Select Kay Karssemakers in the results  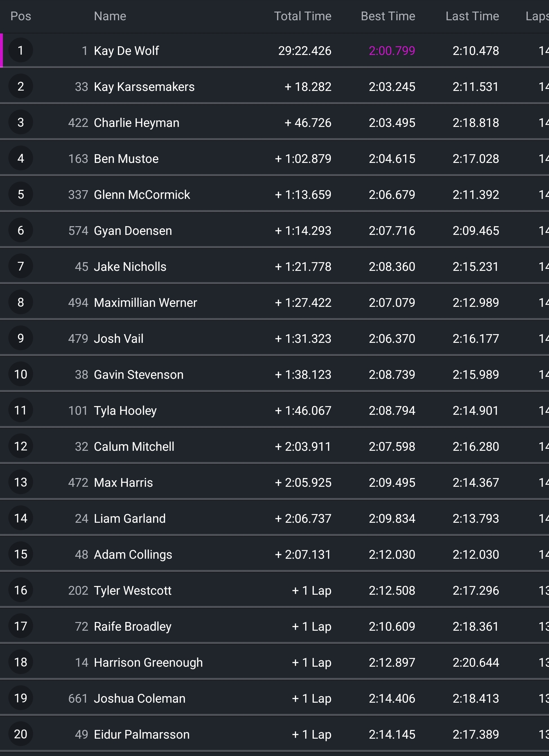[x=144, y=87]
